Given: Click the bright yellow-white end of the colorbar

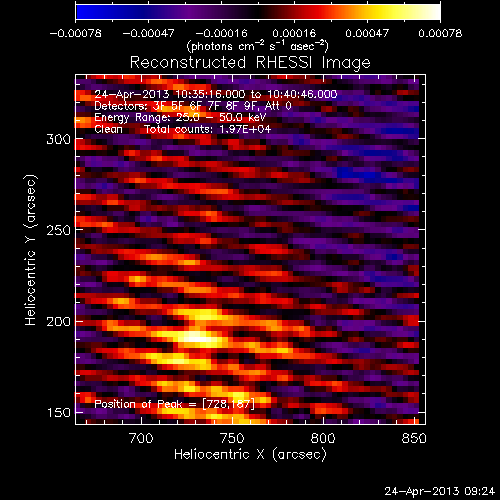Looking at the screenshot, I should coord(433,12).
